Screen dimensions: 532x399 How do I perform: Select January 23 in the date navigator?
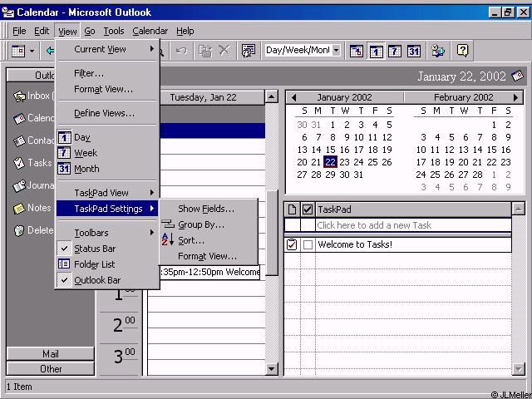pos(344,162)
